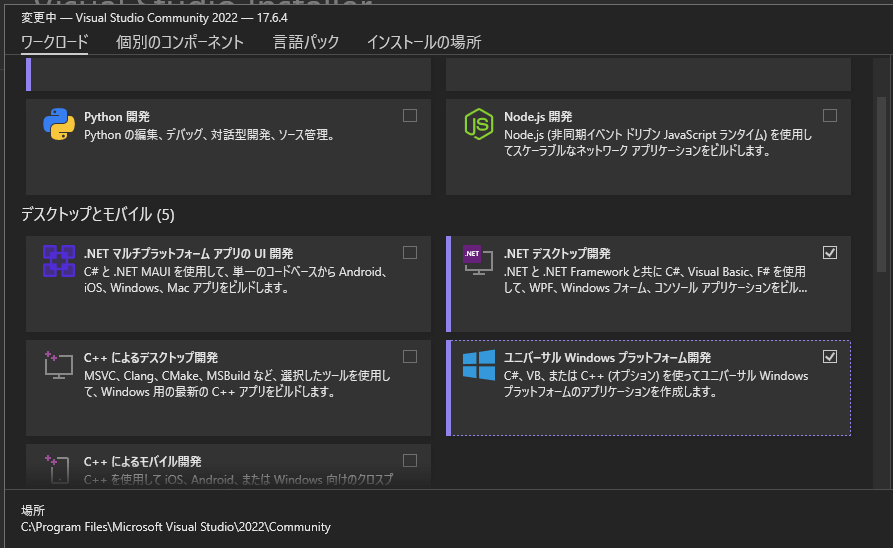Click the Node.js hexagon icon

click(479, 124)
